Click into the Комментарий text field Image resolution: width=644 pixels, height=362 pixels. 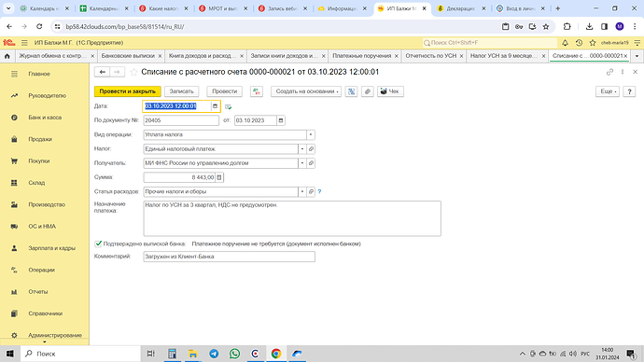tap(230, 257)
